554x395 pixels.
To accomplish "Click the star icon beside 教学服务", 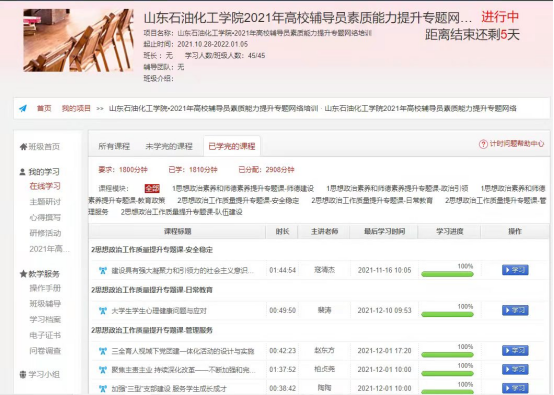I will (x=23, y=273).
